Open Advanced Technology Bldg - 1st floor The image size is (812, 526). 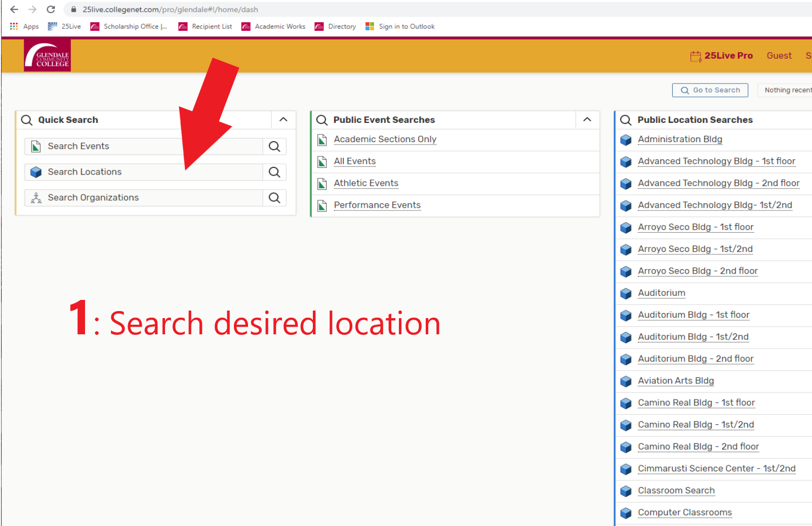716,161
